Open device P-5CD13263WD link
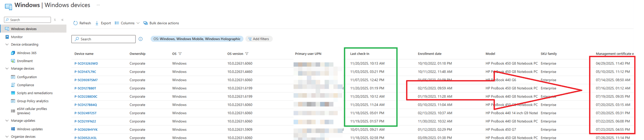This screenshot has height=140, width=644. [86, 63]
